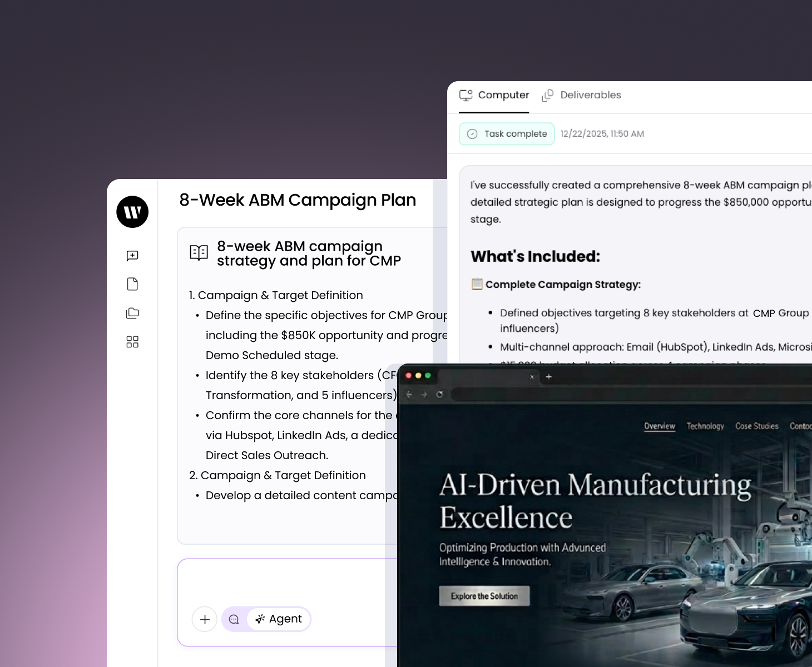Open the Case Studies navigation link

click(x=756, y=426)
